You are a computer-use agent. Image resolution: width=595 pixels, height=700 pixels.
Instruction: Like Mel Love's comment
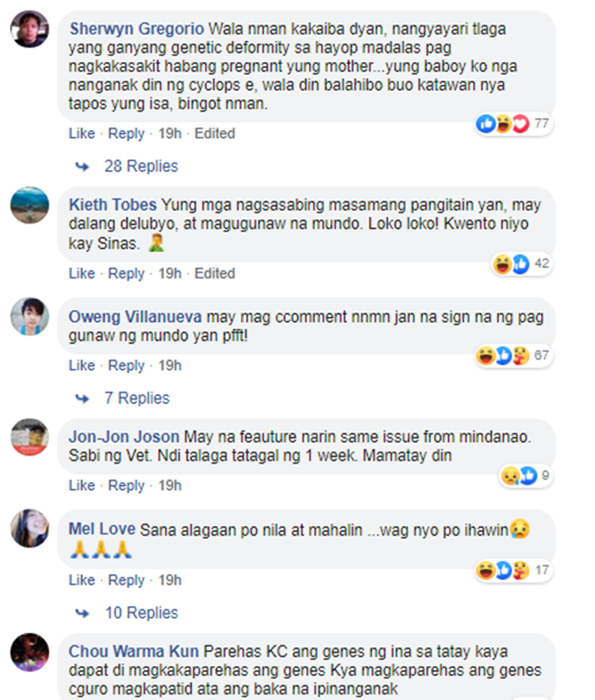(x=82, y=580)
